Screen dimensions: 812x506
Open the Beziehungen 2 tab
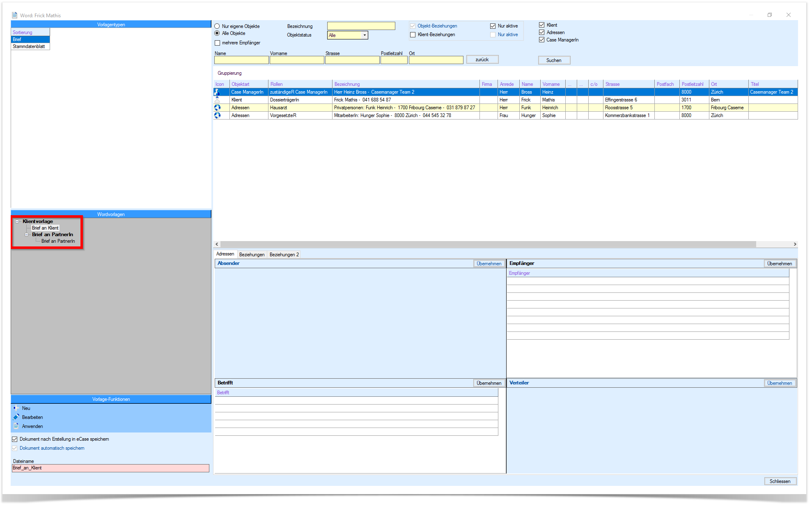pyautogui.click(x=284, y=255)
